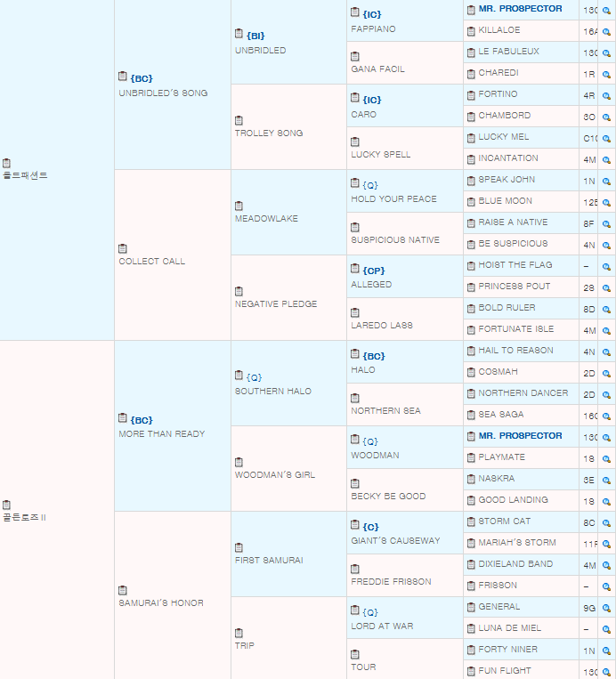The image size is (616, 679).
Task: Select the BE SUSPICIOUS name
Action: pos(513,243)
